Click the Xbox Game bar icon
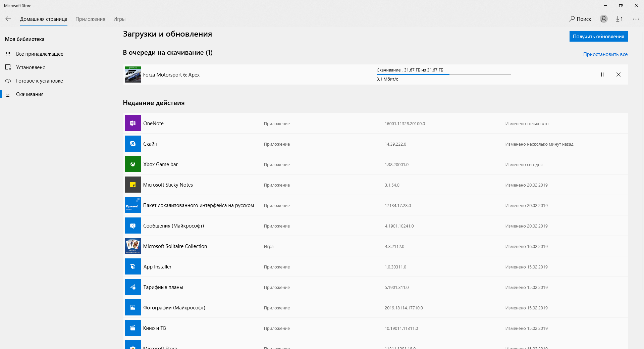This screenshot has width=644, height=349. tap(133, 164)
